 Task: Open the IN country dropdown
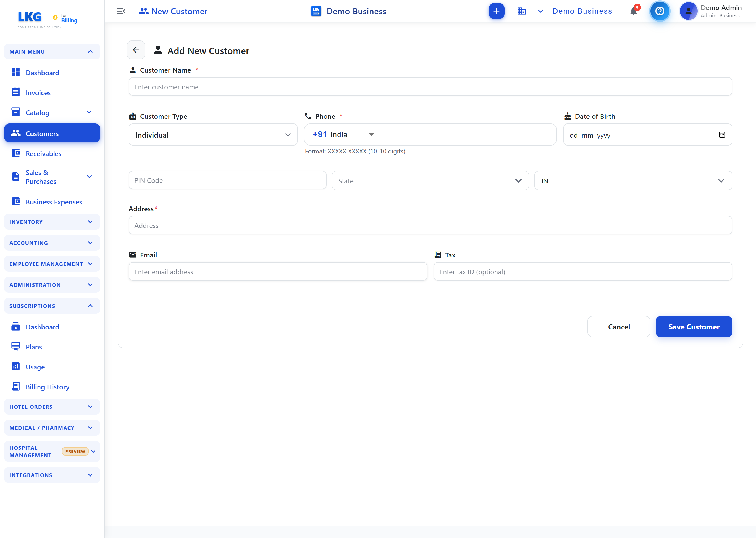(x=633, y=181)
